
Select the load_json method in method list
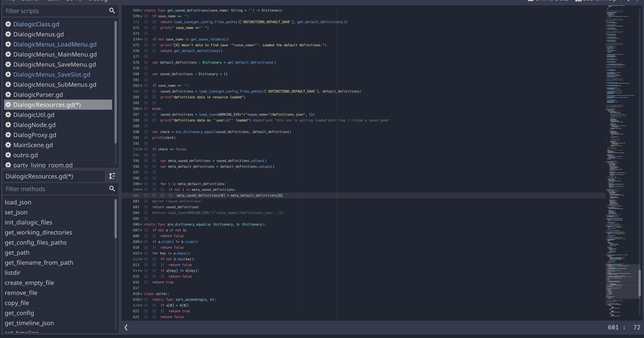pyautogui.click(x=18, y=202)
